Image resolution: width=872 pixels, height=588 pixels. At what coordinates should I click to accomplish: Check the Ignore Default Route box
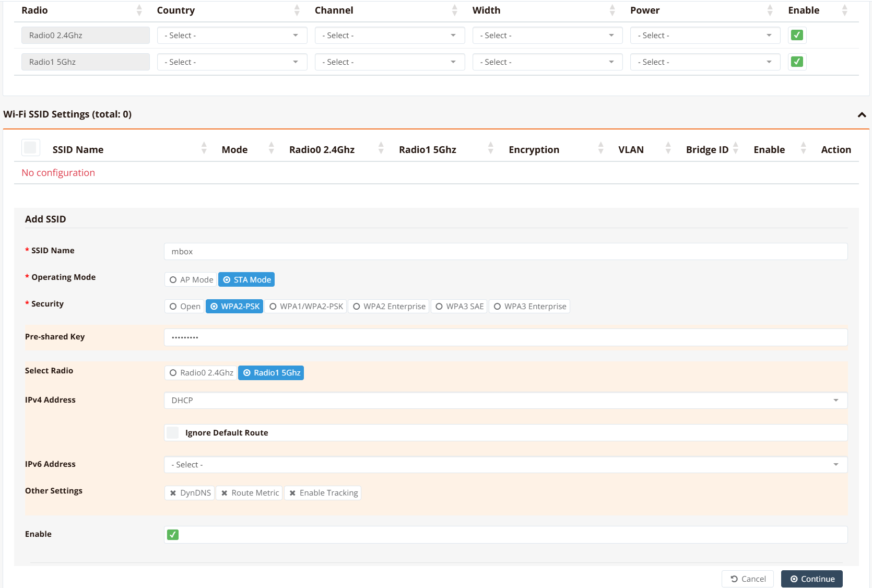click(x=173, y=433)
